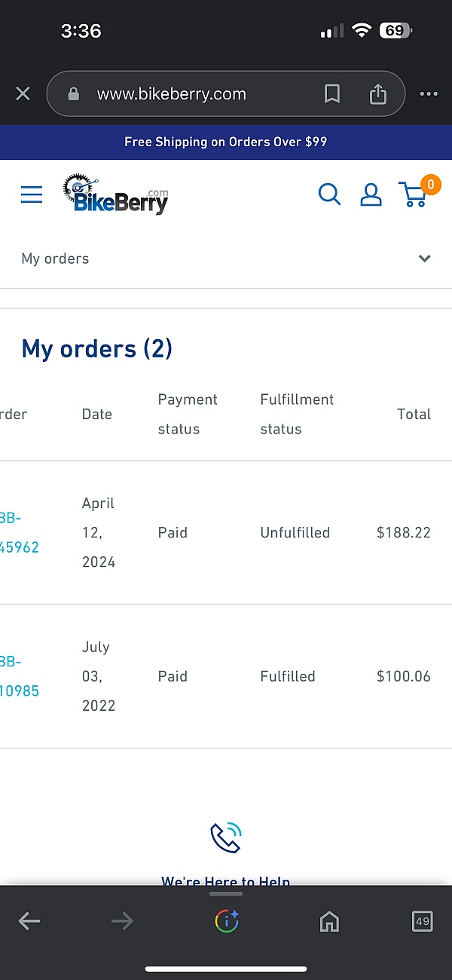Close the browser tab view

(x=23, y=93)
